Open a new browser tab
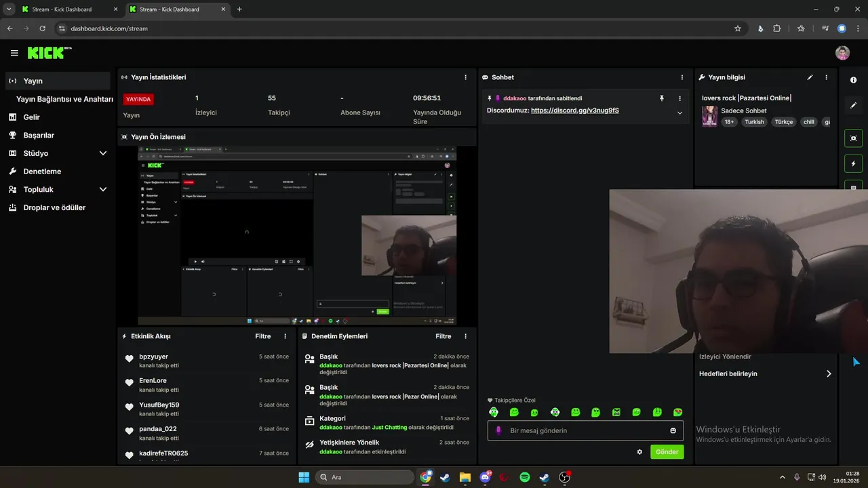Image resolution: width=868 pixels, height=488 pixels. (x=239, y=9)
